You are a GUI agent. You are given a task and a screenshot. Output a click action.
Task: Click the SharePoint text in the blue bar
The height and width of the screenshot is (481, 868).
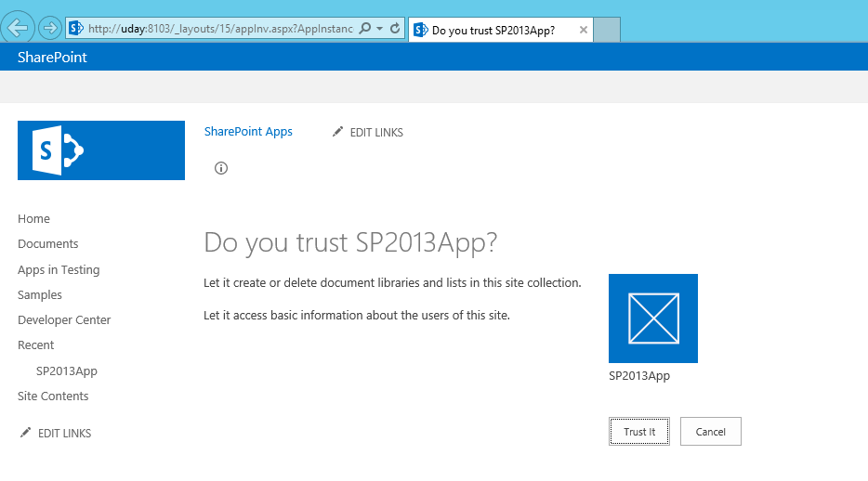tap(52, 58)
